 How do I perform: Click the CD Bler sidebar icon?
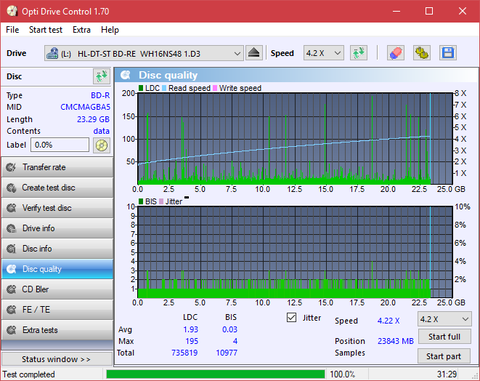(x=11, y=289)
